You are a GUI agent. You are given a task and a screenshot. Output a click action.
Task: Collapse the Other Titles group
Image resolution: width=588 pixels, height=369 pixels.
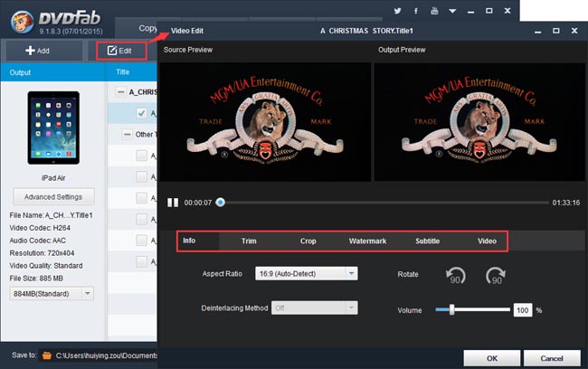128,134
